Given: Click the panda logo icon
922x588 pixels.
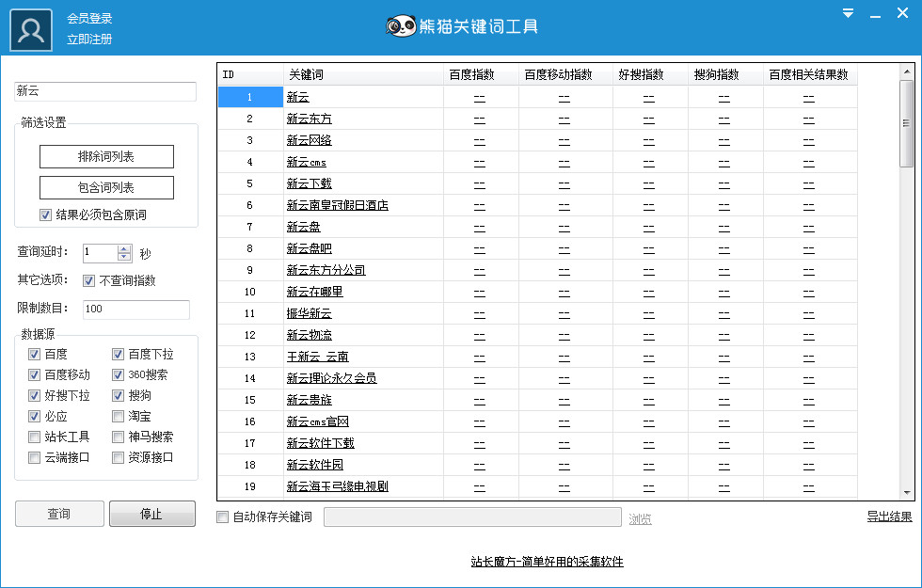Looking at the screenshot, I should (x=401, y=26).
